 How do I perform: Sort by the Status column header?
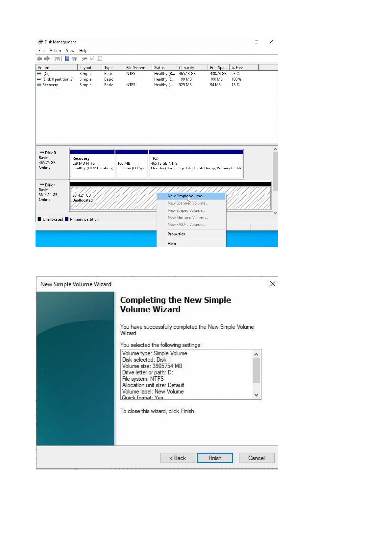pos(164,68)
